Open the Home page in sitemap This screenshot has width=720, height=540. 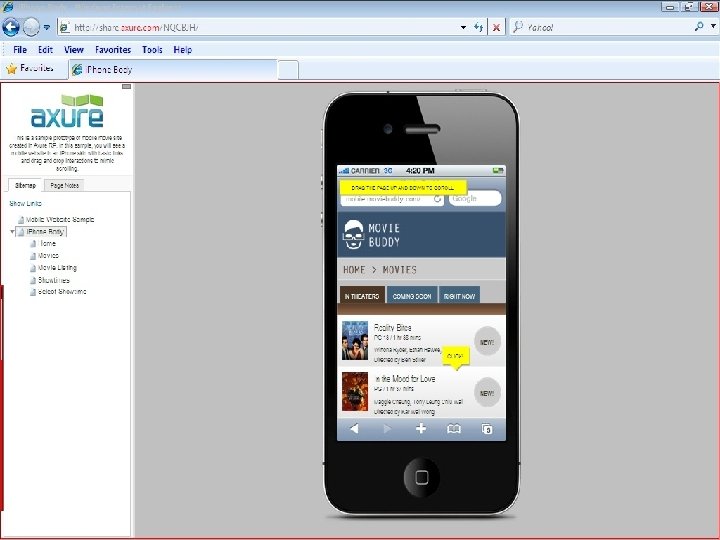coord(47,243)
